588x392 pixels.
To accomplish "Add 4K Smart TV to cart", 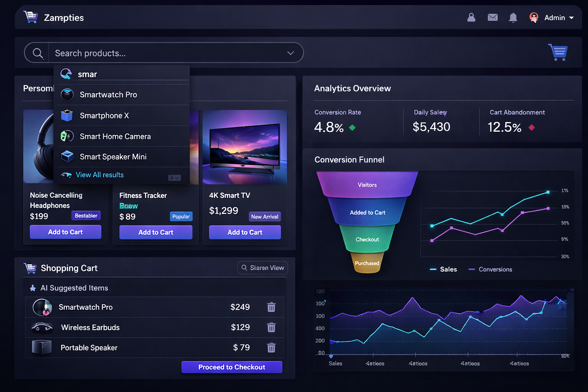I will pos(245,232).
